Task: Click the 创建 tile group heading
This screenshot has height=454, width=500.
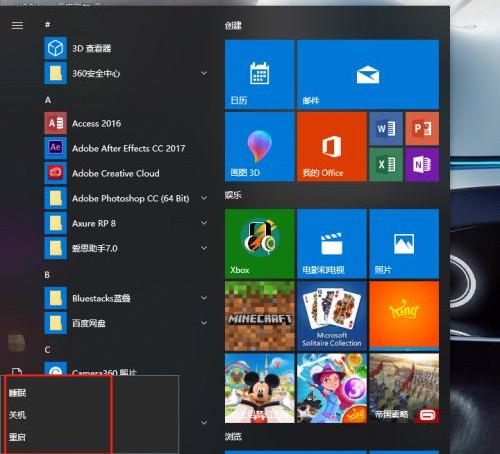Action: point(233,26)
